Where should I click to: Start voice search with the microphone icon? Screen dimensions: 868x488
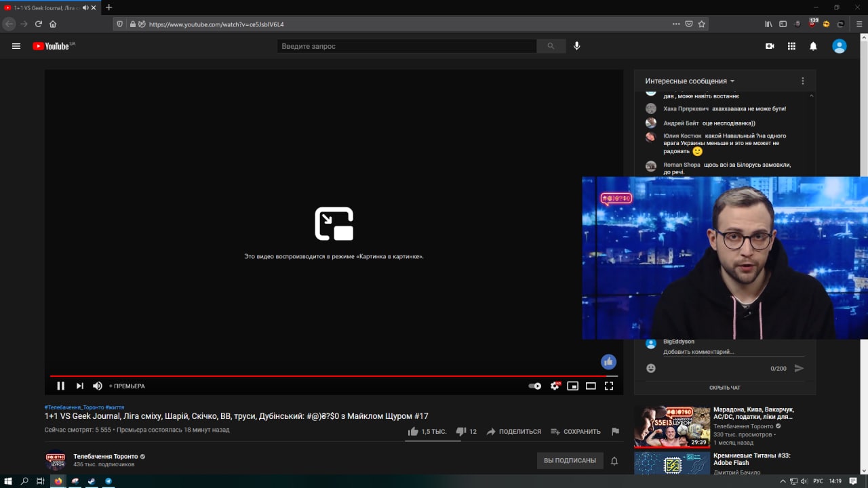pos(577,46)
